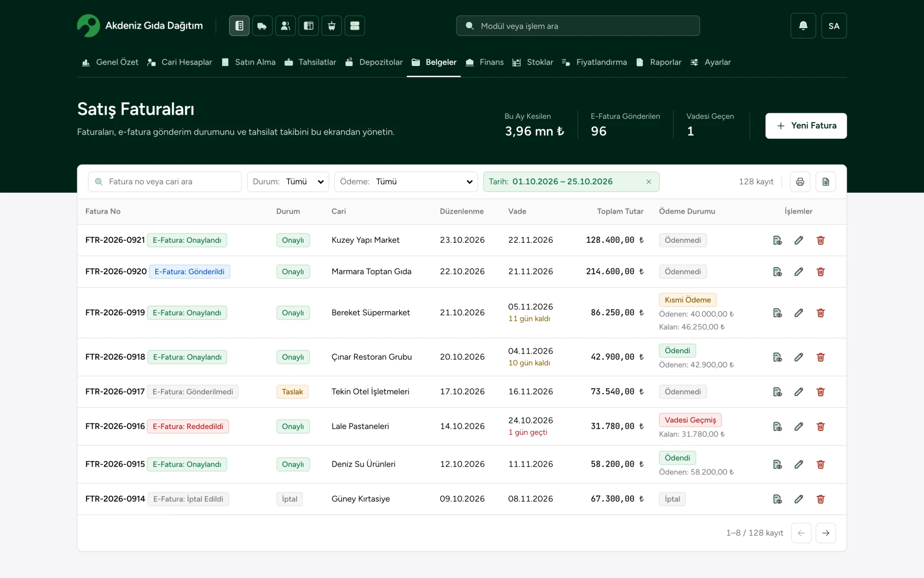Open invoice number FTR-2026-0921

coord(115,240)
